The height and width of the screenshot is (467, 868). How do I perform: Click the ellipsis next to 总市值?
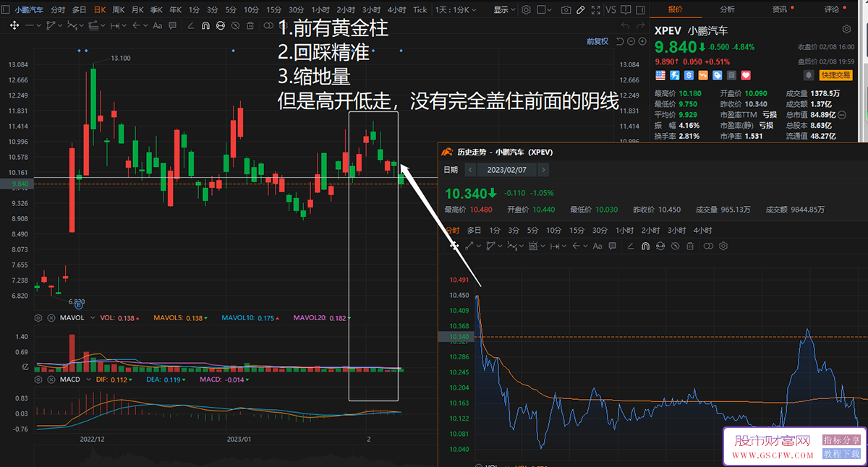tap(842, 115)
